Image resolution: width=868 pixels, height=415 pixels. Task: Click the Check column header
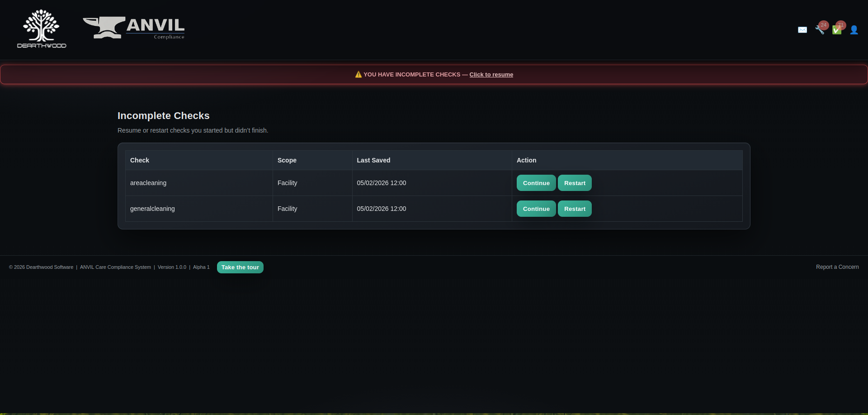pyautogui.click(x=140, y=160)
